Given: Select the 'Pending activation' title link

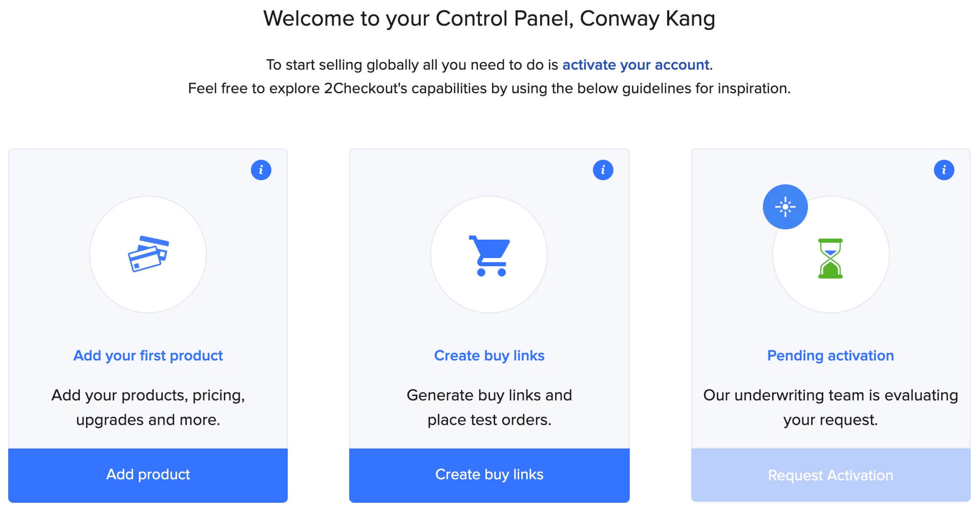Looking at the screenshot, I should [830, 355].
